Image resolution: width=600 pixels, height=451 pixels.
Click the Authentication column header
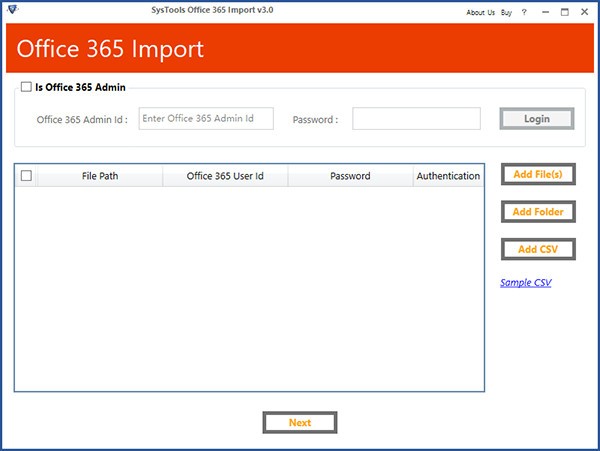tap(448, 176)
